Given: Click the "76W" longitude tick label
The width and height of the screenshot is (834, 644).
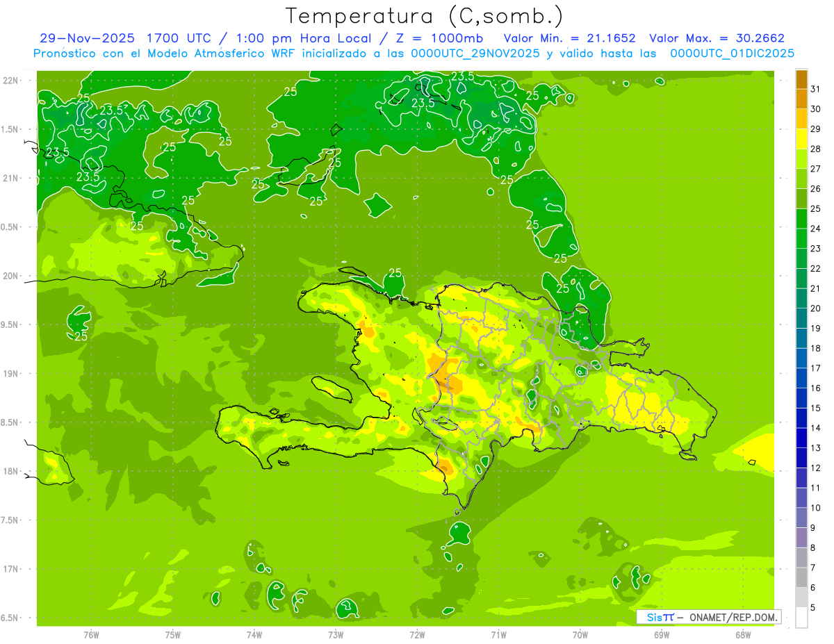Looking at the screenshot, I should [91, 635].
